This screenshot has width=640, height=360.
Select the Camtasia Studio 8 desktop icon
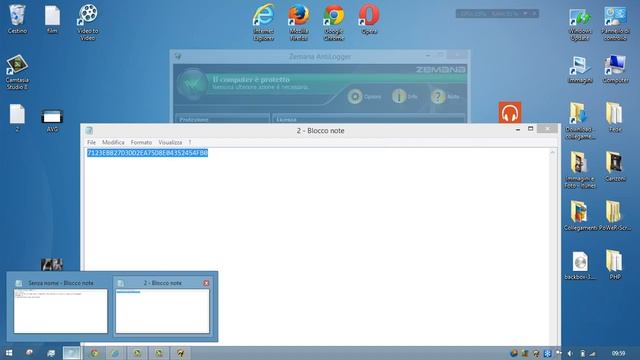click(17, 72)
